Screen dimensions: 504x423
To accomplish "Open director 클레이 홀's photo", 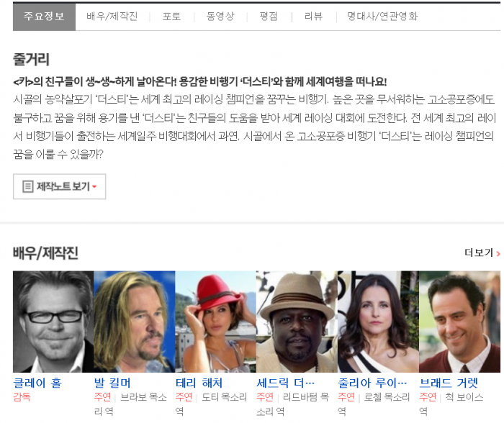I will pos(53,322).
